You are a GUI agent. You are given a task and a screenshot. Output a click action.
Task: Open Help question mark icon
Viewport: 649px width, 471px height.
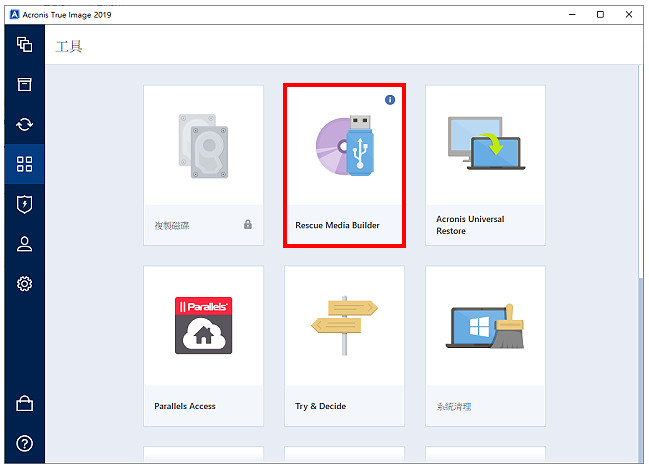click(24, 444)
